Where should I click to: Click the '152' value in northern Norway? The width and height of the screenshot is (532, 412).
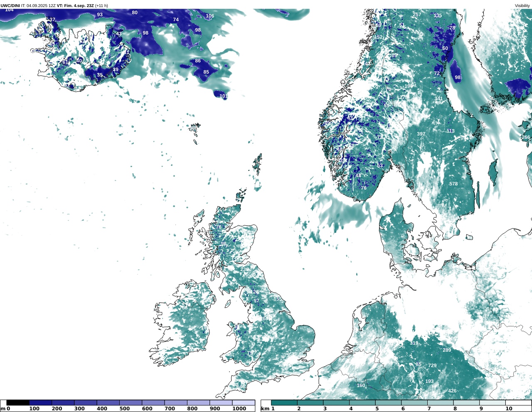378,37
